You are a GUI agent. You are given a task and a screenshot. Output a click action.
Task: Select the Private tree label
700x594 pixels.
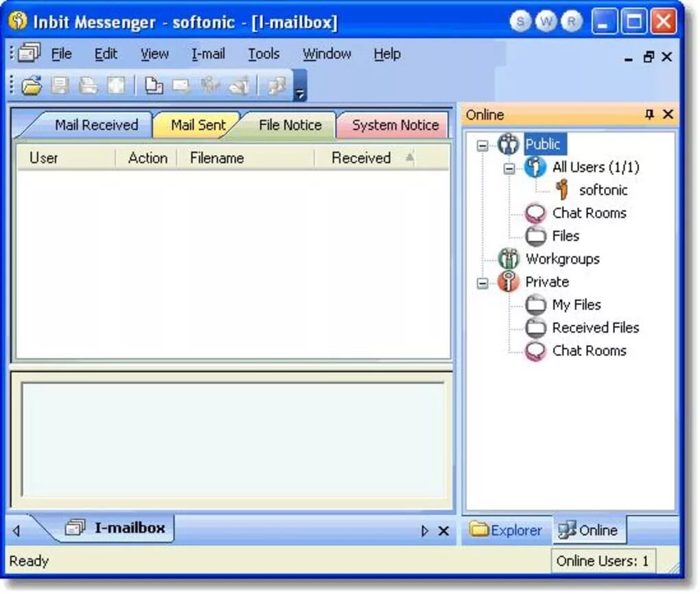click(547, 282)
